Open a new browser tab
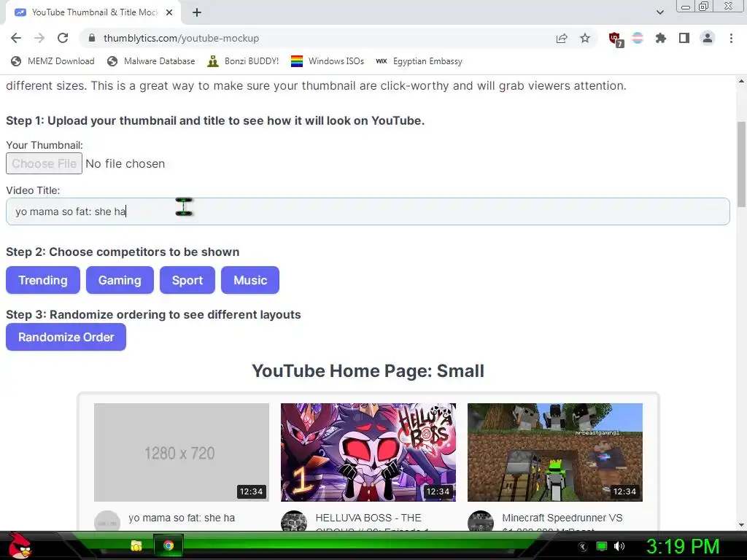 197,12
